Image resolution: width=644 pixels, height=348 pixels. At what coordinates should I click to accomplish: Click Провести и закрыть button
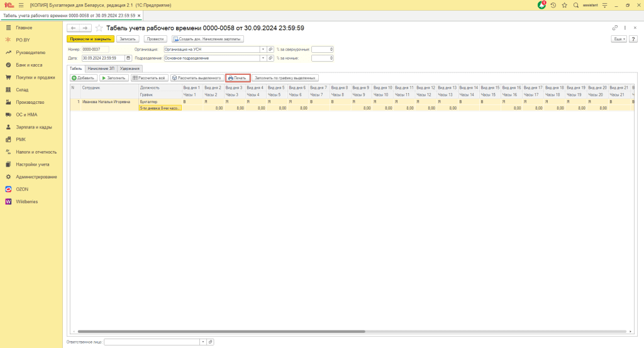coord(91,39)
